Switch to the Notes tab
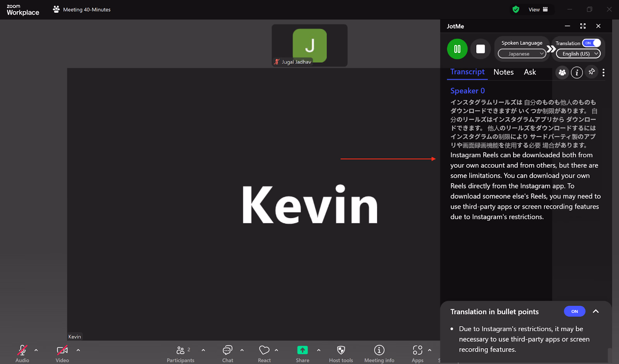The image size is (619, 364). 503,72
